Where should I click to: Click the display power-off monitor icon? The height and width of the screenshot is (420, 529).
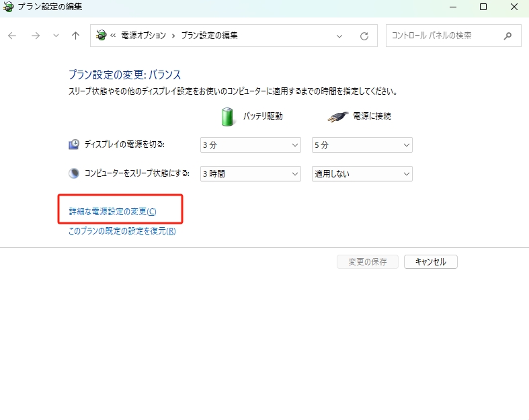click(x=74, y=144)
